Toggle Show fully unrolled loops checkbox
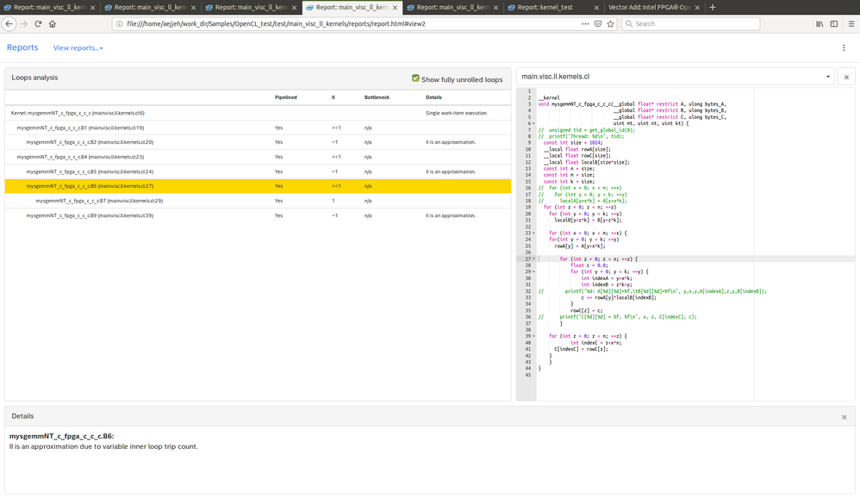Viewport: 860px width, 504px height. 415,78
